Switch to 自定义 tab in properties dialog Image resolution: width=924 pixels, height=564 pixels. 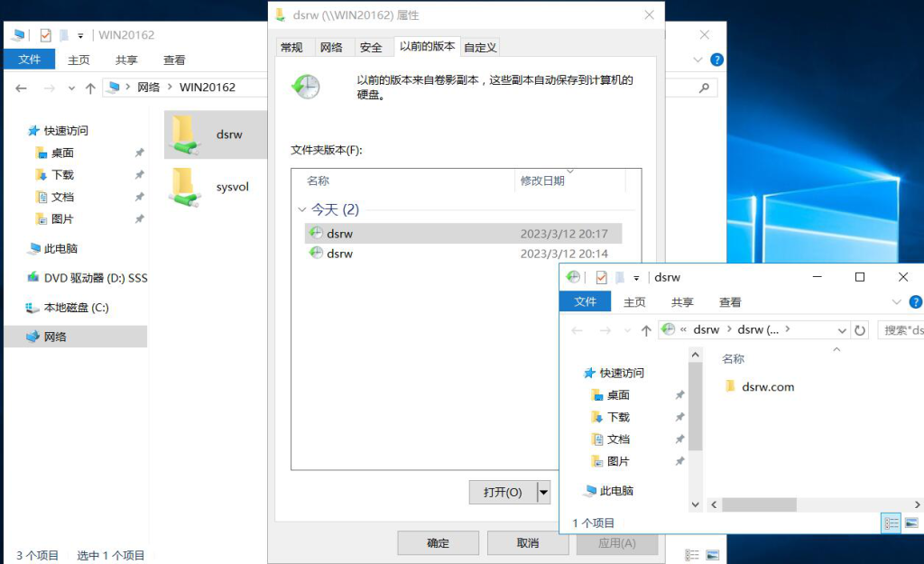point(480,47)
